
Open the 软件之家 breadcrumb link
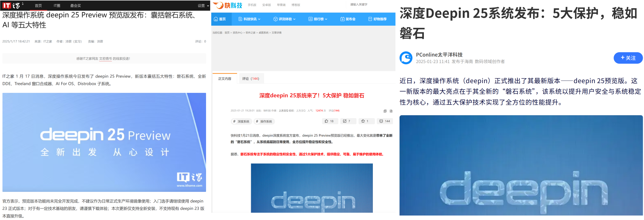click(x=251, y=33)
